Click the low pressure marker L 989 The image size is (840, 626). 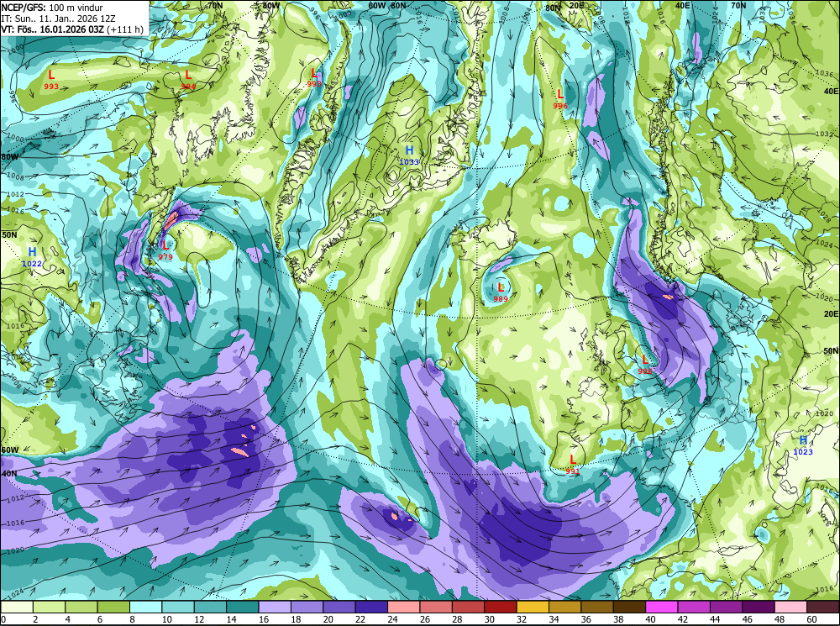click(x=501, y=292)
